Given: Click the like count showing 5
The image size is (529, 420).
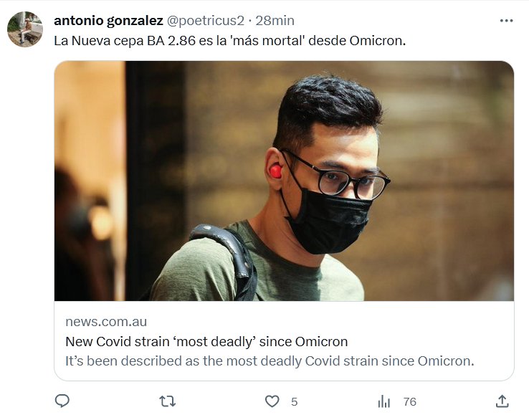Looking at the screenshot, I should tap(294, 401).
